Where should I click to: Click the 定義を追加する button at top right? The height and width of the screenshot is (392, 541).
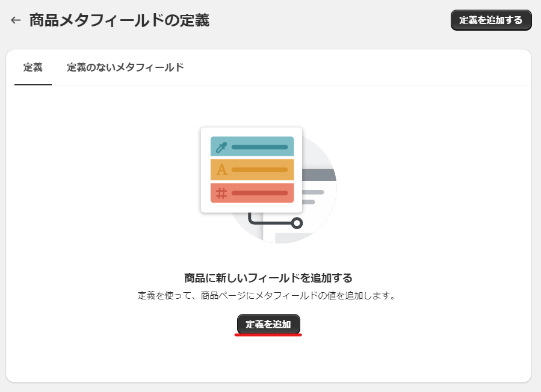491,20
